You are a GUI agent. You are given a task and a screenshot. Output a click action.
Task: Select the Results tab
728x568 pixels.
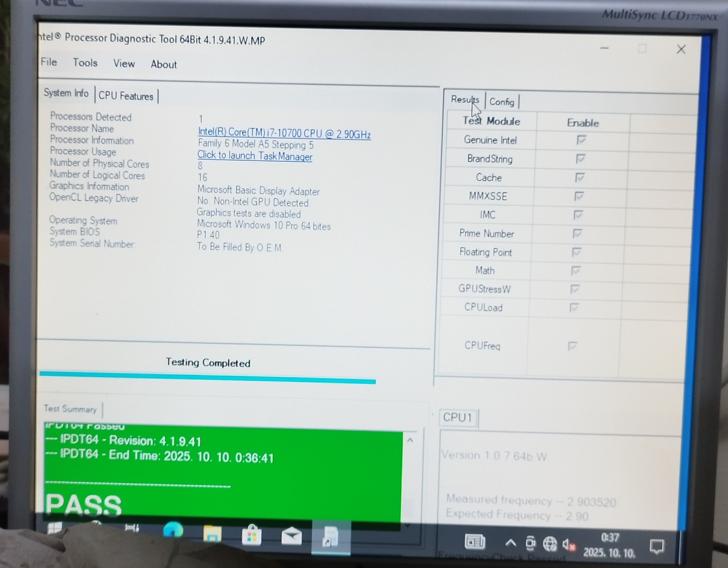pyautogui.click(x=465, y=99)
